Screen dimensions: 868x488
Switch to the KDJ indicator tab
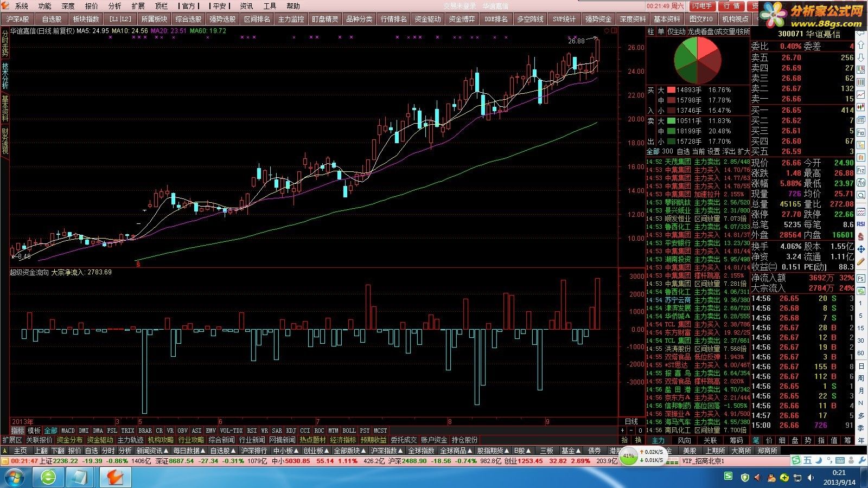click(291, 431)
